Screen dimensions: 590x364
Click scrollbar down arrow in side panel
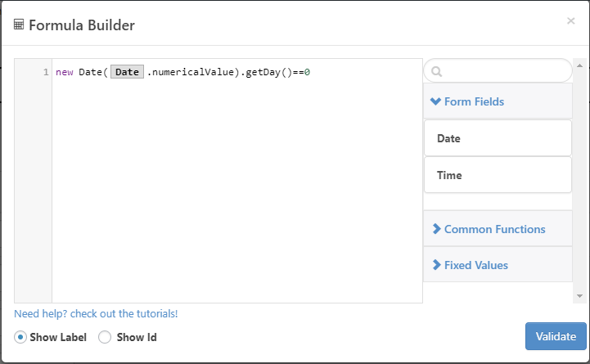click(x=579, y=296)
